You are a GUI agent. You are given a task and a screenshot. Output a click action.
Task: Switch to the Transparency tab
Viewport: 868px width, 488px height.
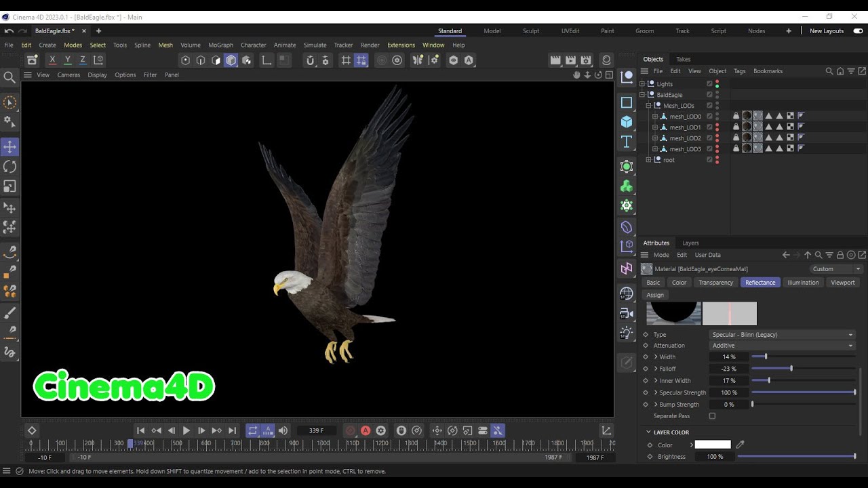715,283
